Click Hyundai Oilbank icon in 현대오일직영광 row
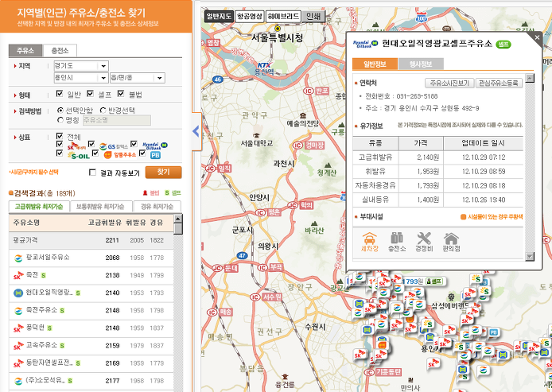 18,293
